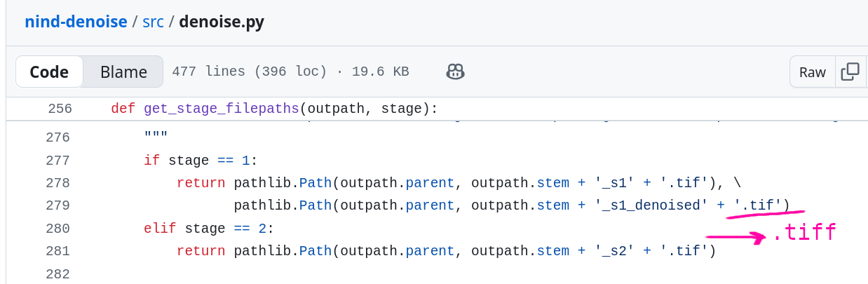This screenshot has height=284, width=868.
Task: Select line number 256 in sticky header
Action: pos(60,109)
